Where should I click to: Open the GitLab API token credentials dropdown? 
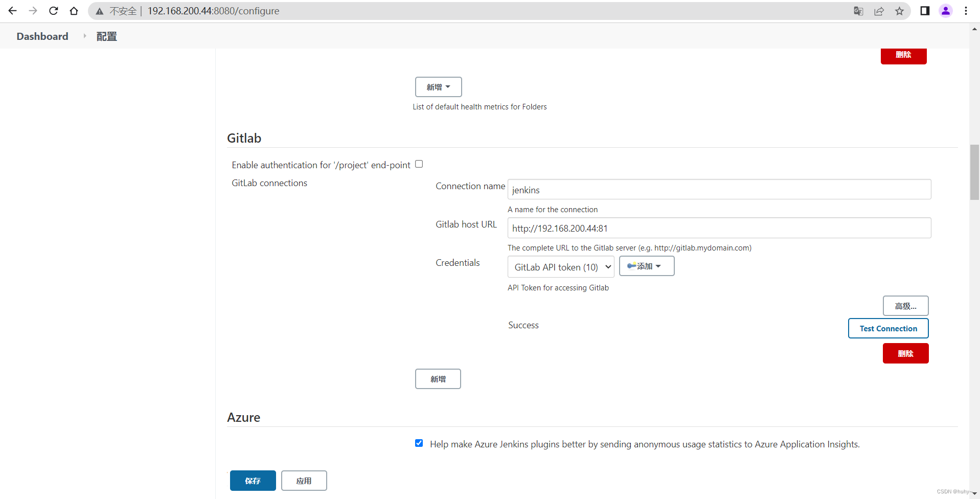561,266
